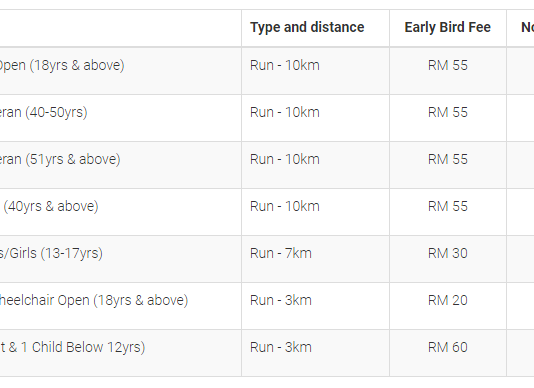The height and width of the screenshot is (388, 534).
Task: Click the 'Type and distance' column header
Action: click(x=307, y=27)
